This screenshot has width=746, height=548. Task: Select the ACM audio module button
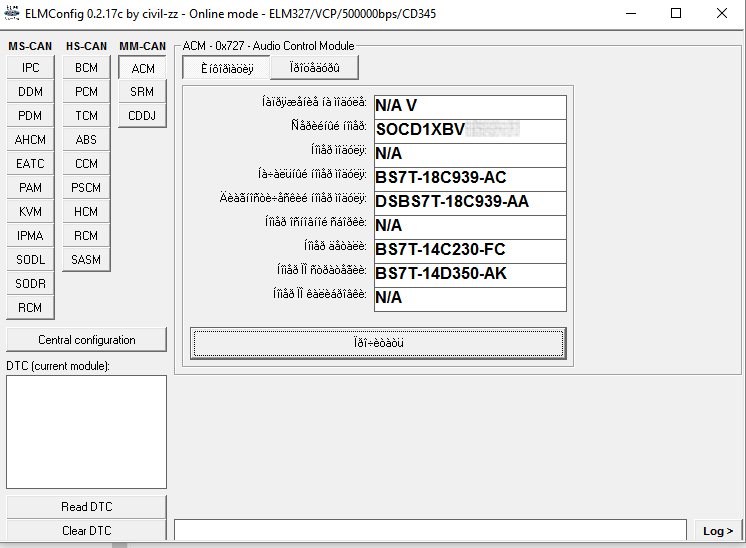pos(143,68)
